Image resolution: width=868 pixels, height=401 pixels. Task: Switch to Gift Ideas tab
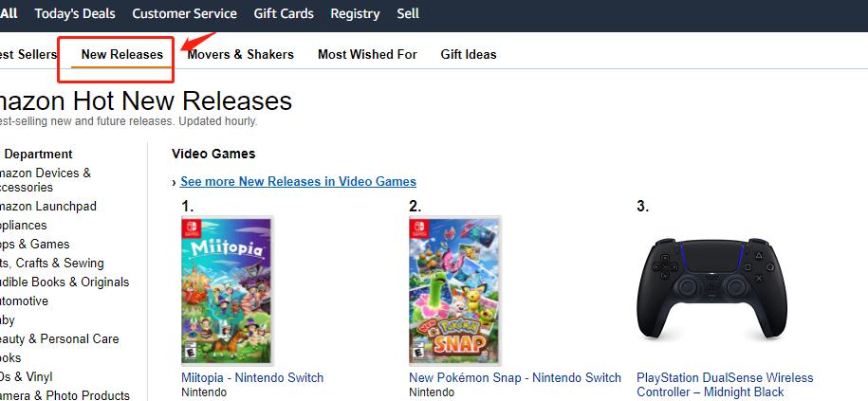(x=469, y=54)
